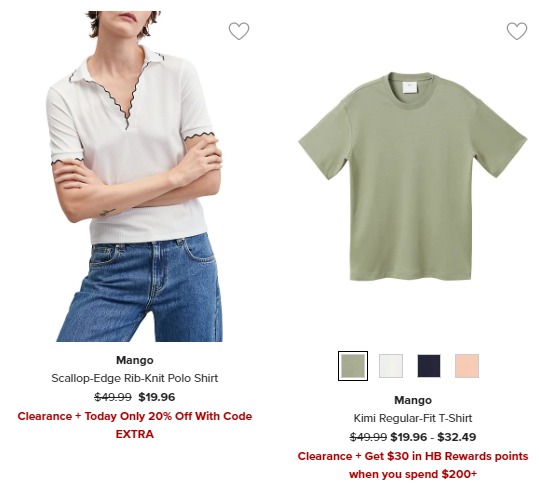Open the white scallop-edge polo product image

135,176
